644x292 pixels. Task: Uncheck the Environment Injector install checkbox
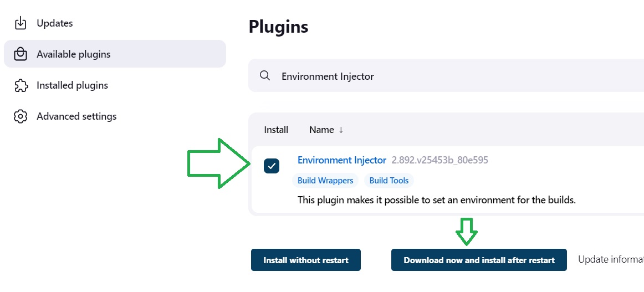(x=272, y=166)
